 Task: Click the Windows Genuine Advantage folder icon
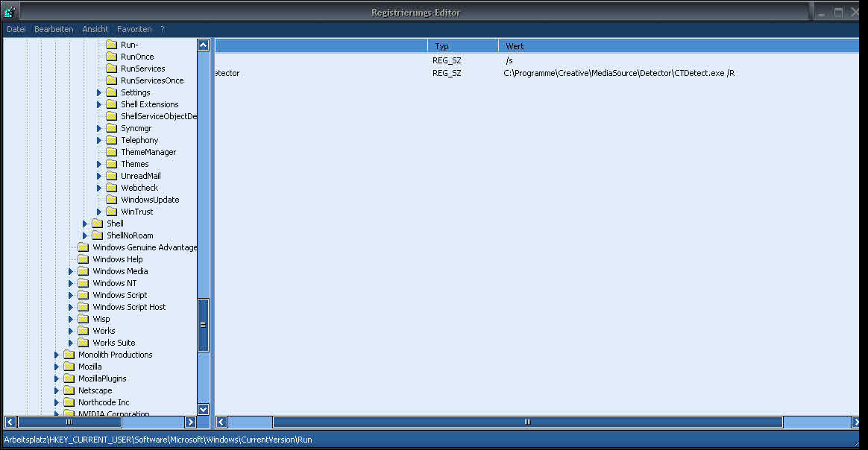(x=83, y=247)
